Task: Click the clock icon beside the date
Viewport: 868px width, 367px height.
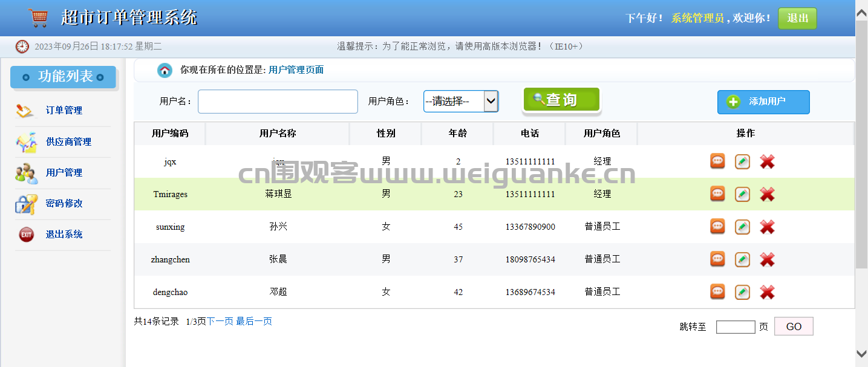Action: (x=22, y=47)
